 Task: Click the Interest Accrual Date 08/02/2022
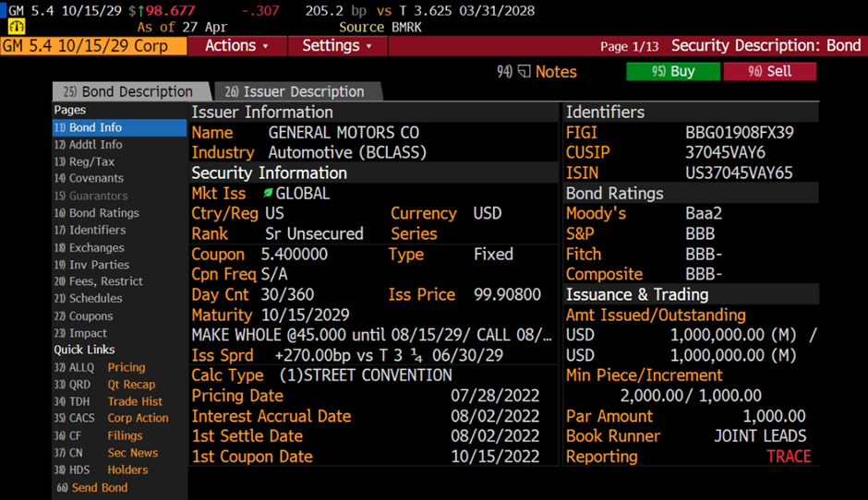coord(495,416)
